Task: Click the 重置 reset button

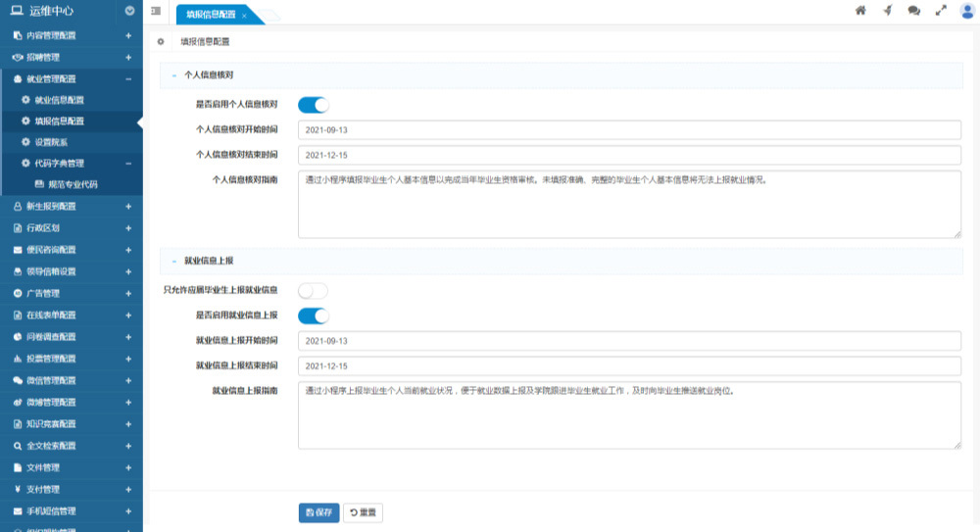Action: point(363,512)
